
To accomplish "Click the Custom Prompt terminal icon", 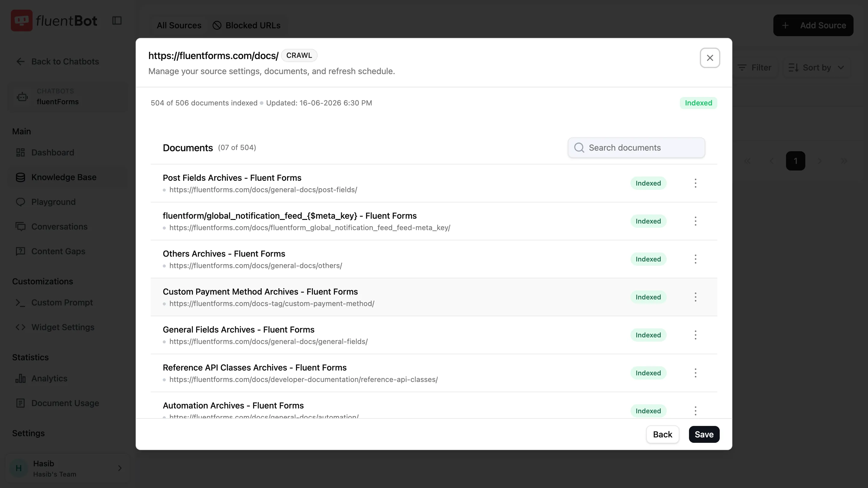I will 20,303.
